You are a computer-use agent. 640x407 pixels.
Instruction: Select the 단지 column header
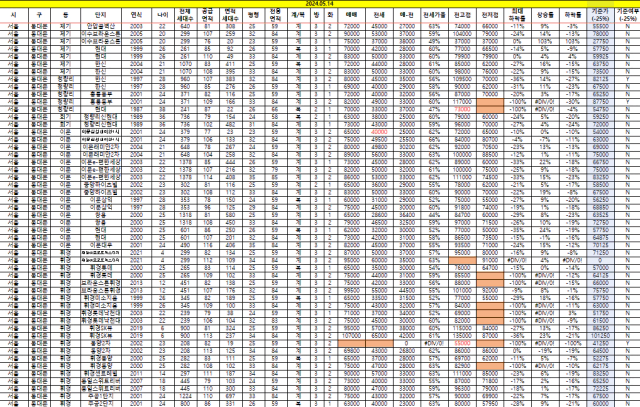101,15
